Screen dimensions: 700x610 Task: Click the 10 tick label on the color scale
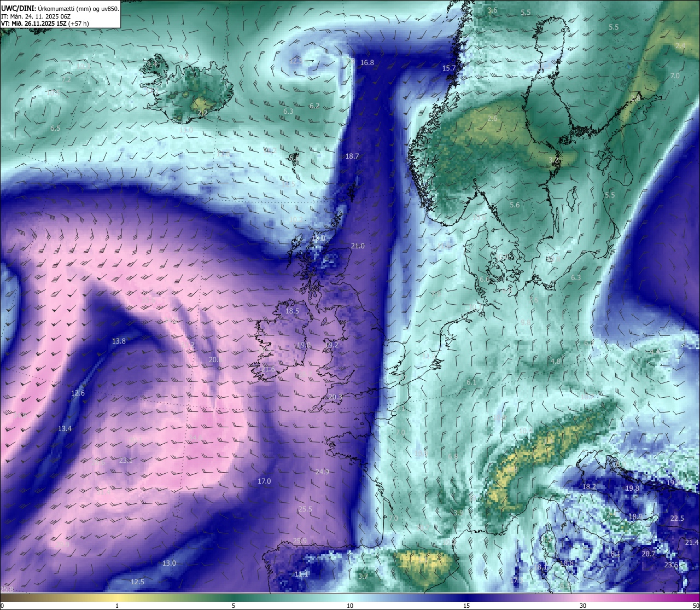[x=350, y=606]
